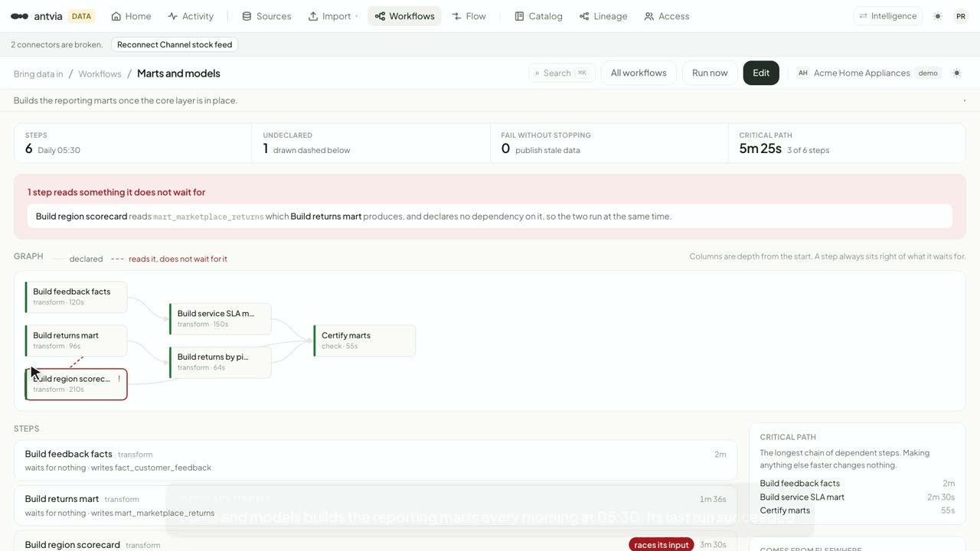Click the Critical path 5m 25s stat
Screen dimensions: 980x551
tap(847, 143)
